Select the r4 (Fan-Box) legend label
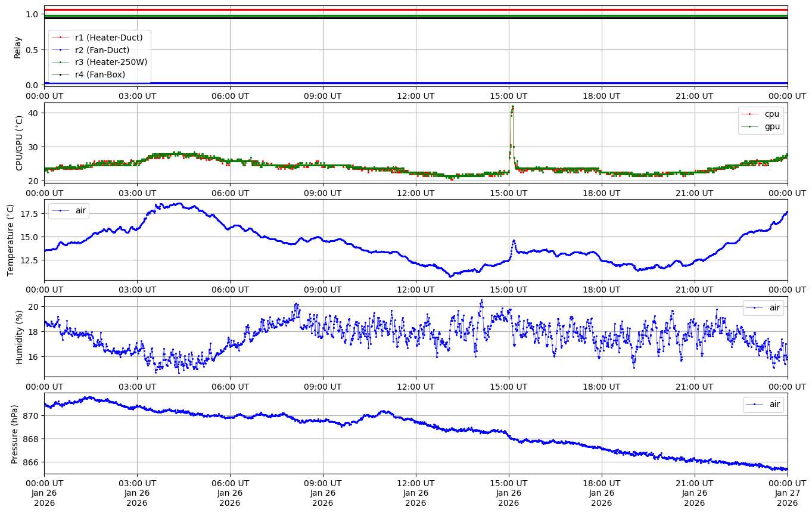The height and width of the screenshot is (513, 812). point(104,74)
